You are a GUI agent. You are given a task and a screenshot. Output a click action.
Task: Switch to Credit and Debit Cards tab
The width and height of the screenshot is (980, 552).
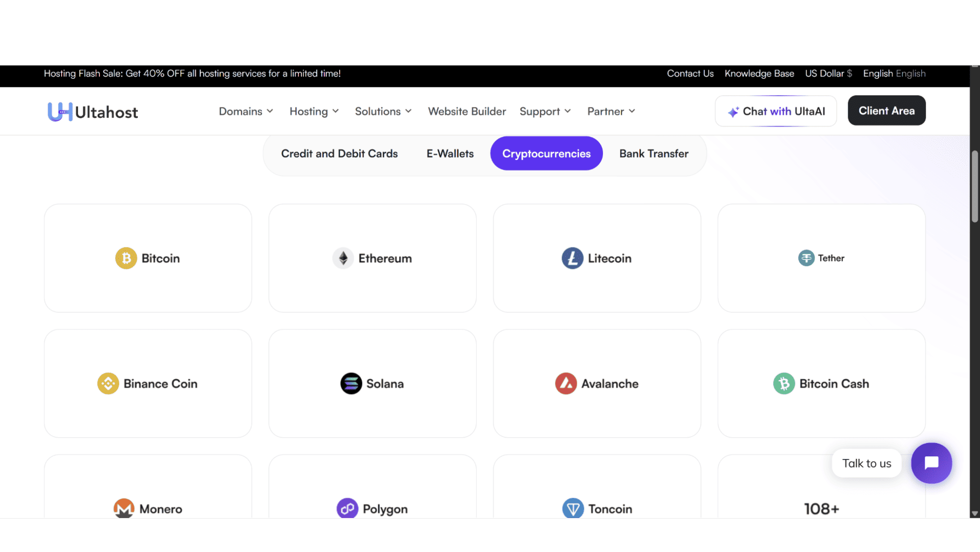click(x=339, y=154)
